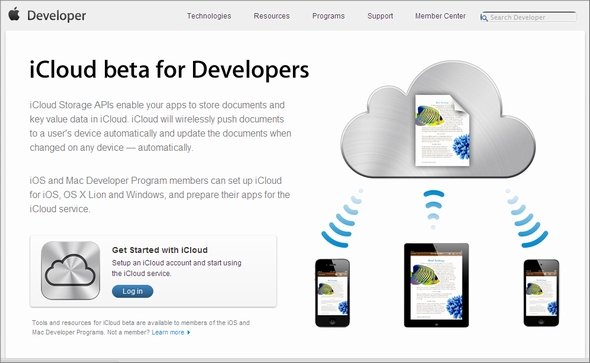590x363 pixels.
Task: Open the Technologies menu
Action: click(x=209, y=16)
